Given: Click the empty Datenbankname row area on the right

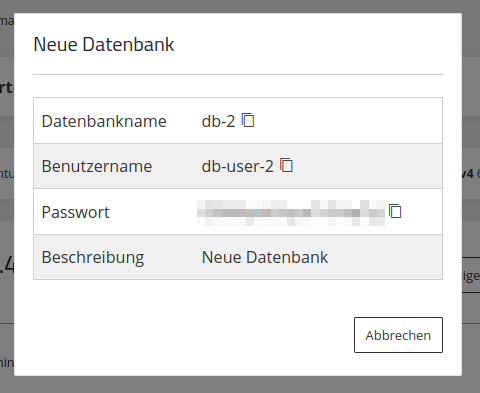Looking at the screenshot, I should pos(348,121).
